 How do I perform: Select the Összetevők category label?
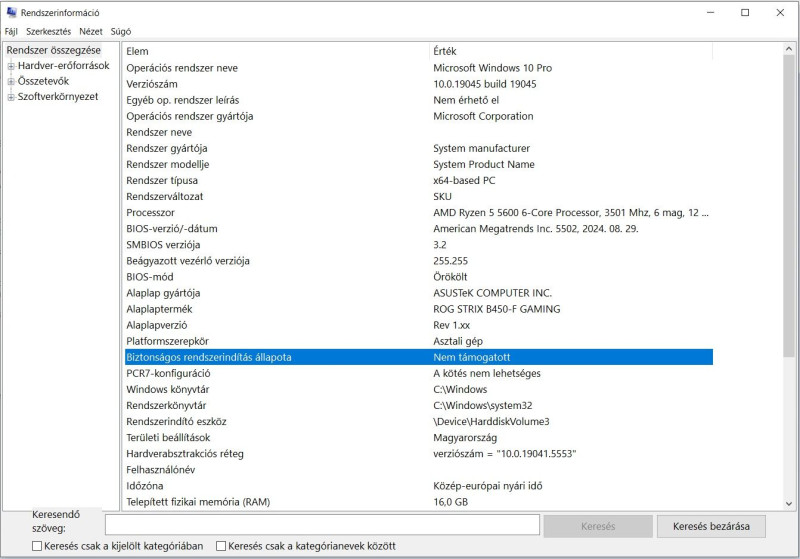pyautogui.click(x=43, y=81)
